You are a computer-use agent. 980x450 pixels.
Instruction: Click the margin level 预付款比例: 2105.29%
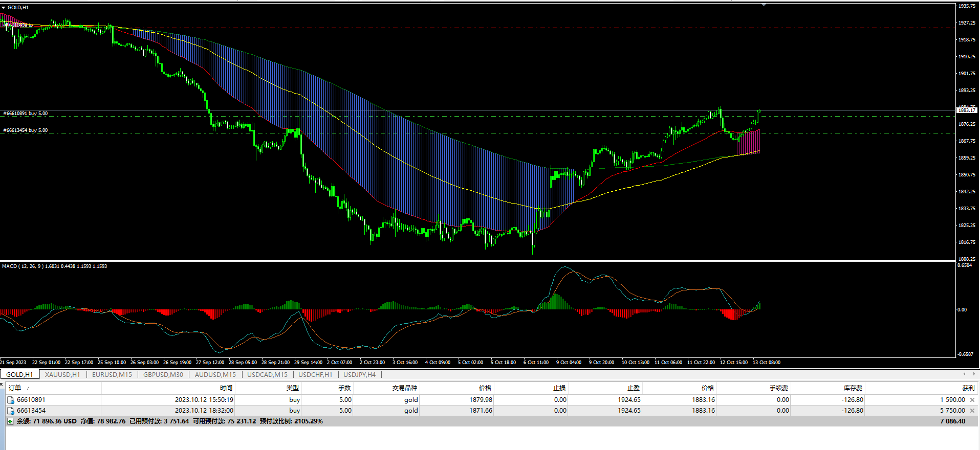(291, 421)
